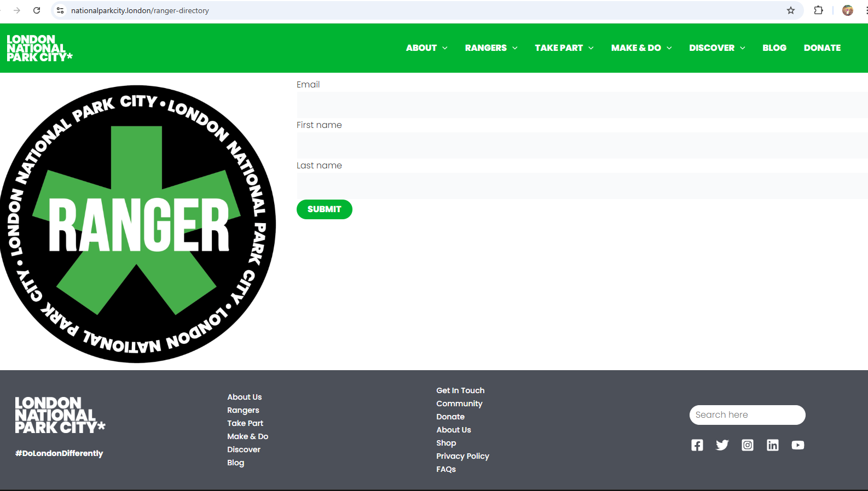Open the Privacy Policy link
868x491 pixels.
point(462,456)
